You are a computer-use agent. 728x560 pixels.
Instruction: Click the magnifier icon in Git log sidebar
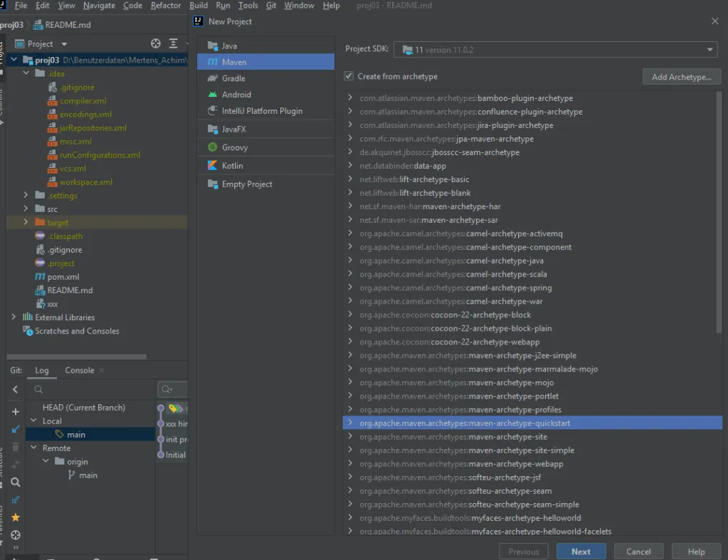pos(16,482)
